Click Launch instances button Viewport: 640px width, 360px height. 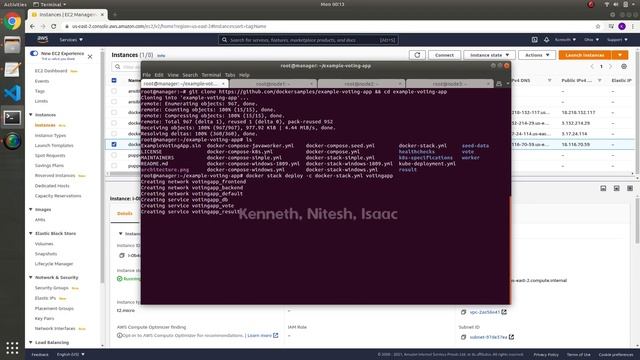click(585, 55)
